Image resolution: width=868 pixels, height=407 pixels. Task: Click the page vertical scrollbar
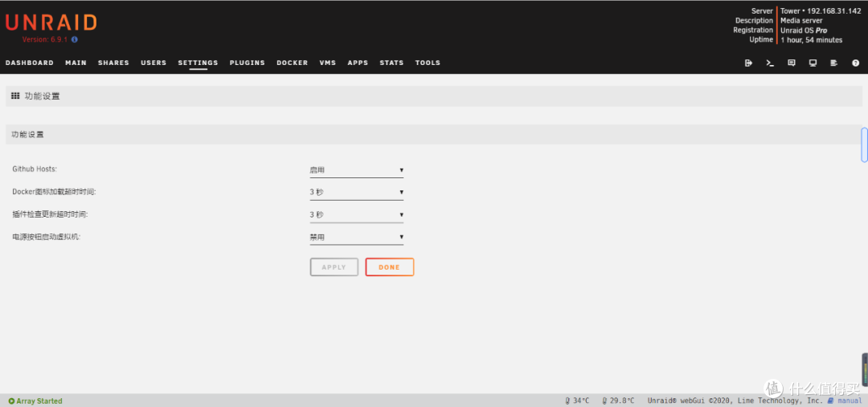tap(864, 144)
